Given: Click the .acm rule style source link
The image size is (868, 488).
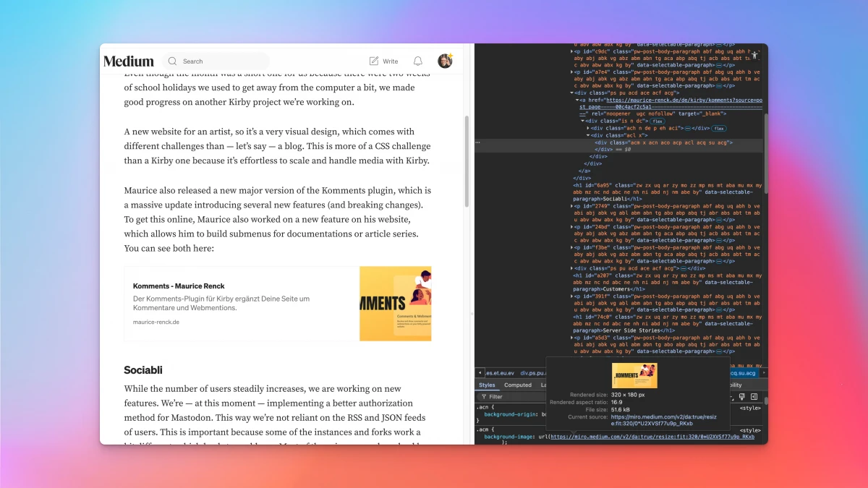Looking at the screenshot, I should click(x=749, y=430).
